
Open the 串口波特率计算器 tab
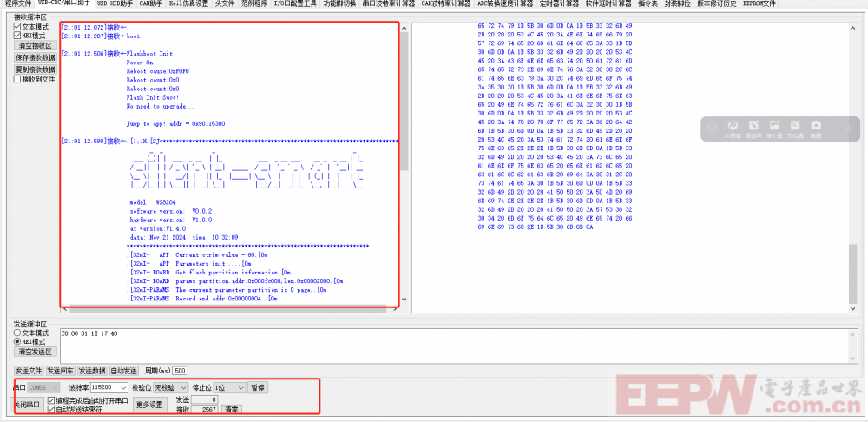click(389, 3)
